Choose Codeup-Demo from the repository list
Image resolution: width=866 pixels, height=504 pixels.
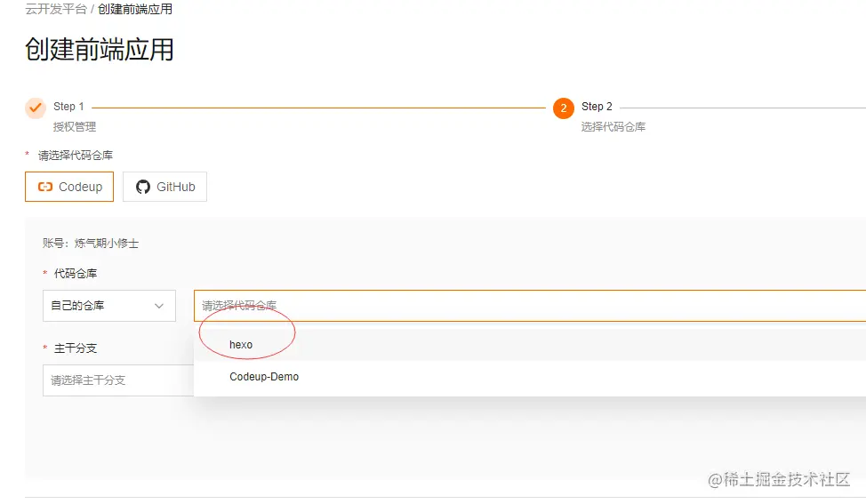coord(530,377)
